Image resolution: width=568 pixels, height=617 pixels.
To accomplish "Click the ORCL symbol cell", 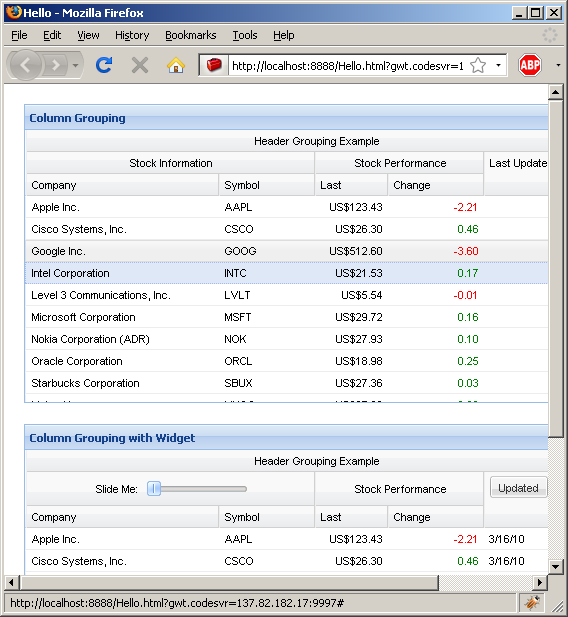I will 238,361.
